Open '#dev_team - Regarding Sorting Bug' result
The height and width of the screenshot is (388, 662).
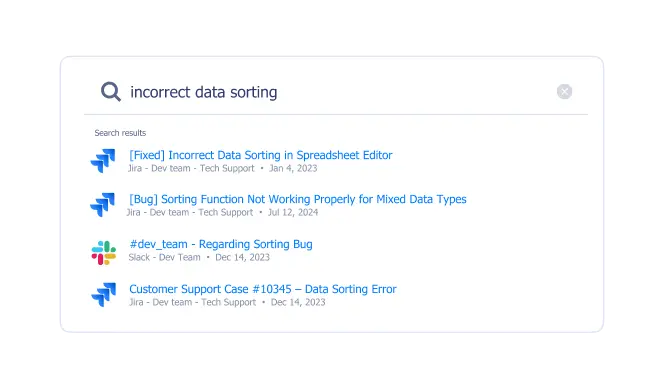coord(221,244)
